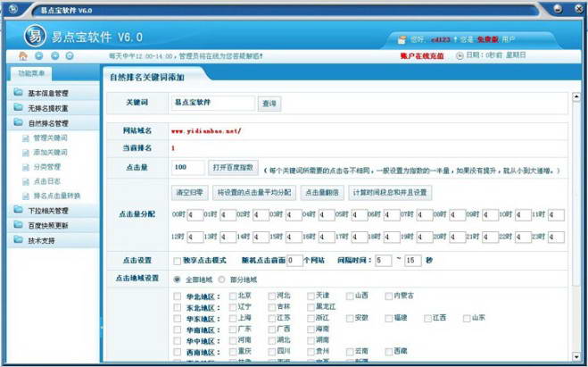Viewport: 588px width, 367px height.
Task: Select the 功能菜单 tab
Action: pyautogui.click(x=31, y=73)
